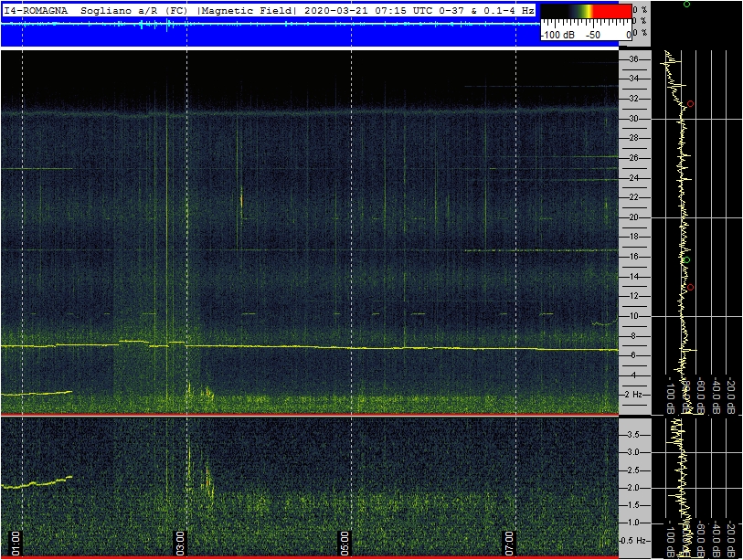Click the red circle marker near 13 Hz

(x=690, y=288)
